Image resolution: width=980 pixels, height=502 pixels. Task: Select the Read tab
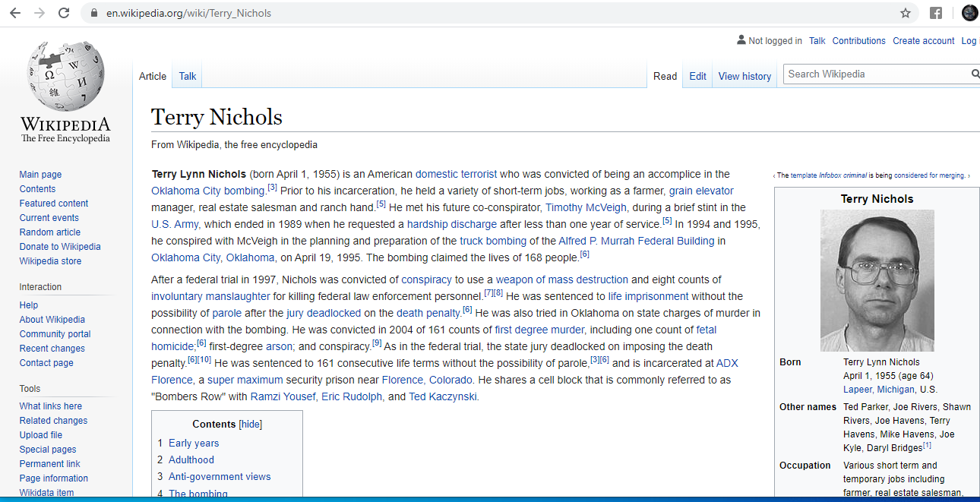[x=665, y=76]
